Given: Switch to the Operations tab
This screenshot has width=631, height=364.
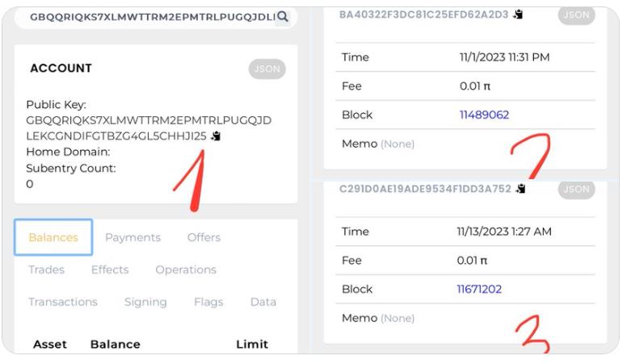Looking at the screenshot, I should point(186,270).
